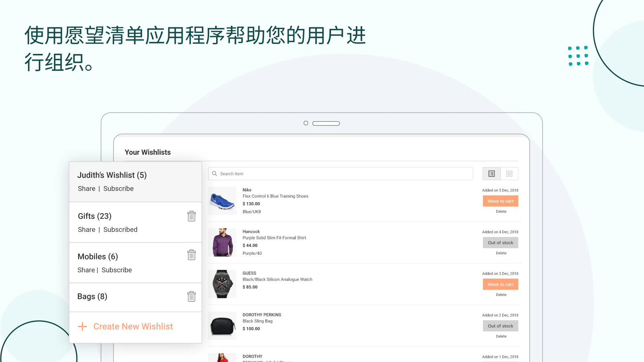Screen dimensions: 644x362
Task: Open the purple shirt thumbnail
Action: pos(222,243)
